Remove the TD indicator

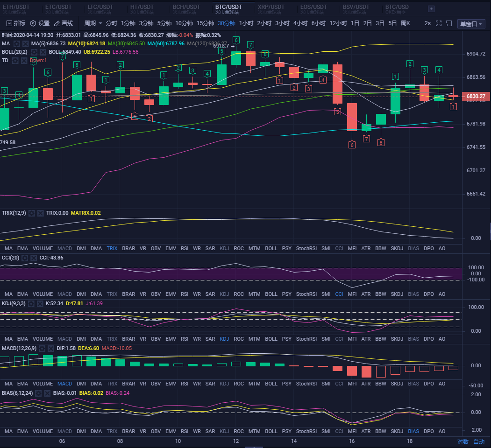[24, 60]
